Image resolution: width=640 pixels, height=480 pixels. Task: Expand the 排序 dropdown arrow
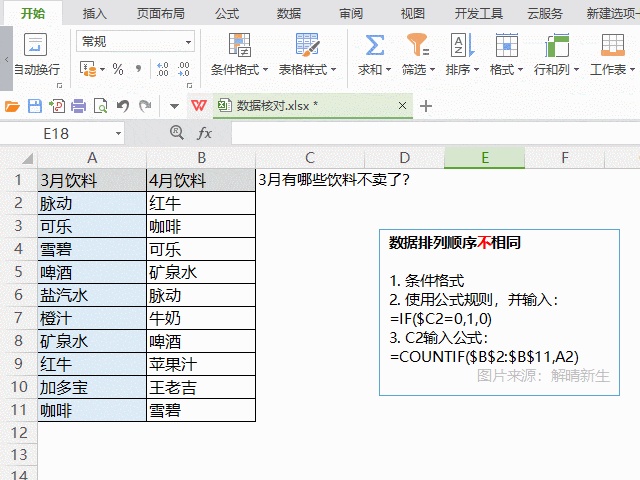click(476, 70)
